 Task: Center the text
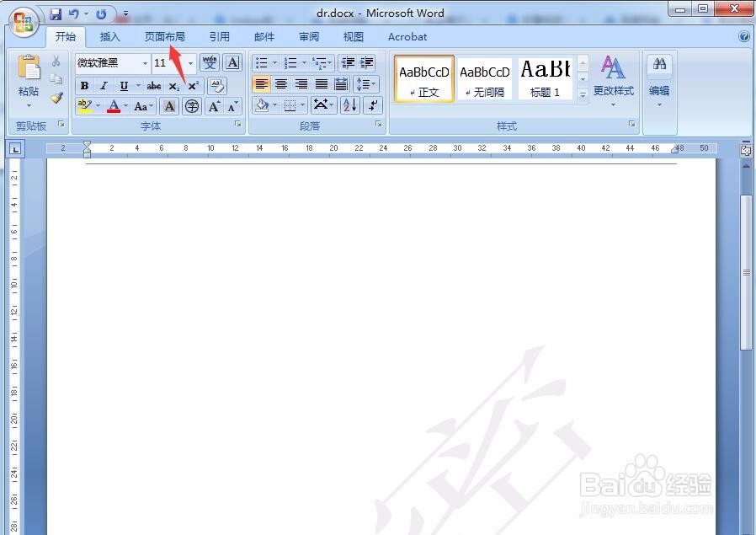click(281, 84)
